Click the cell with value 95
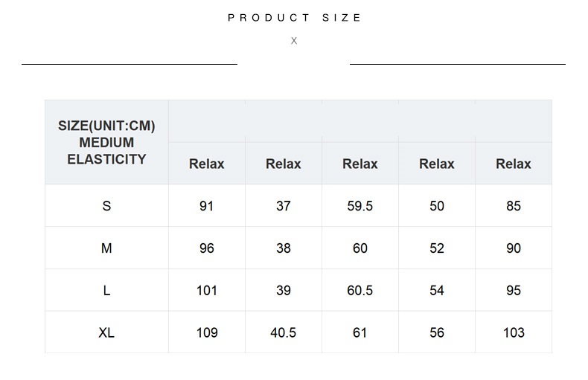 tap(514, 291)
